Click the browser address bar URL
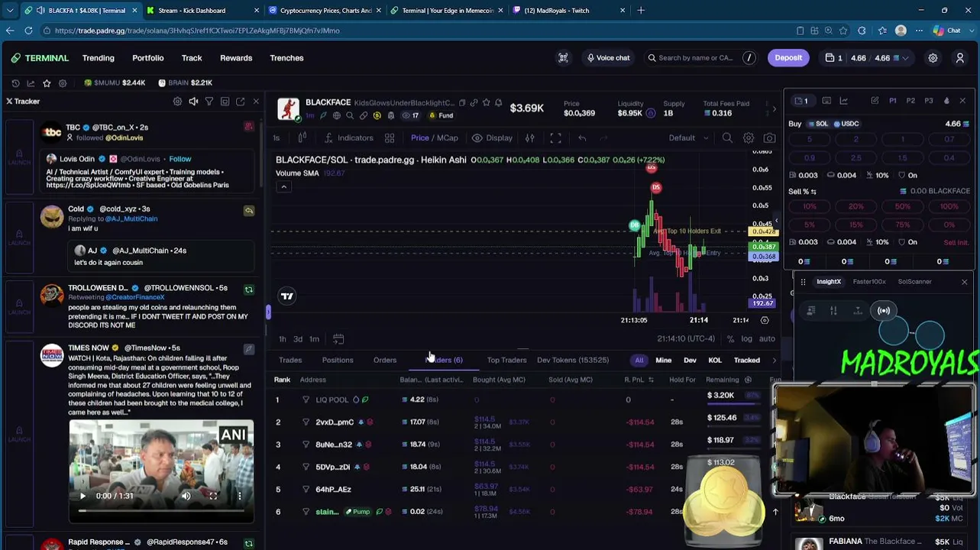Viewport: 980px width, 550px height. pos(197,31)
